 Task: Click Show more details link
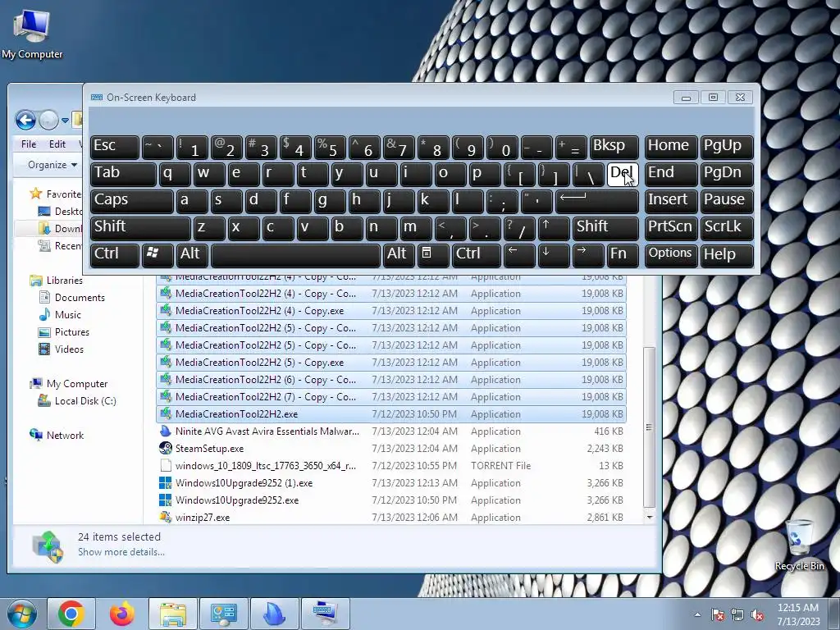(121, 552)
